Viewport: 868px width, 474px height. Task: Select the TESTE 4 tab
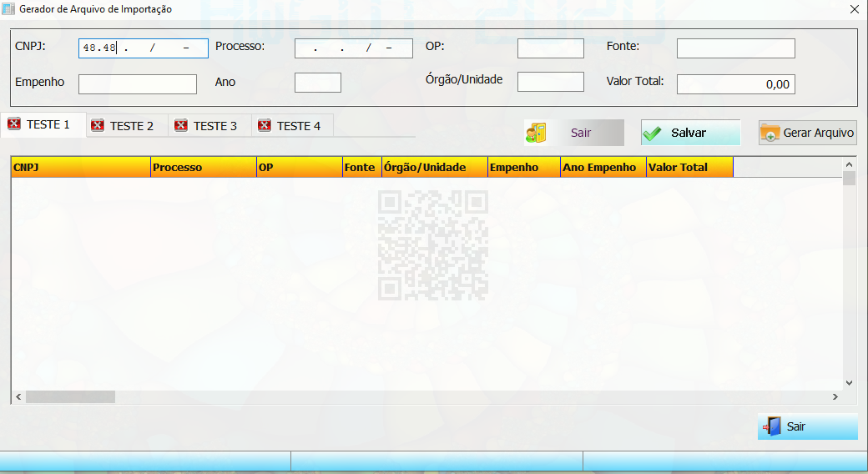(x=292, y=126)
